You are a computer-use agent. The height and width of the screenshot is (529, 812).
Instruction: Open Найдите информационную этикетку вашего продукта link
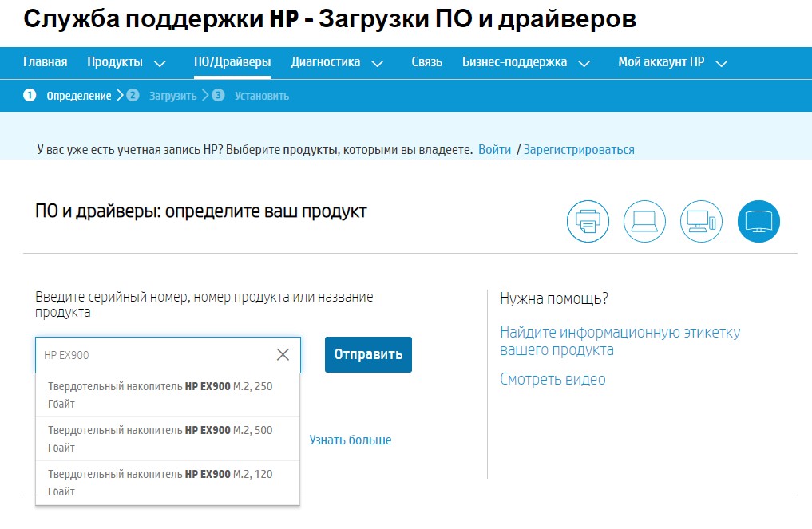620,341
